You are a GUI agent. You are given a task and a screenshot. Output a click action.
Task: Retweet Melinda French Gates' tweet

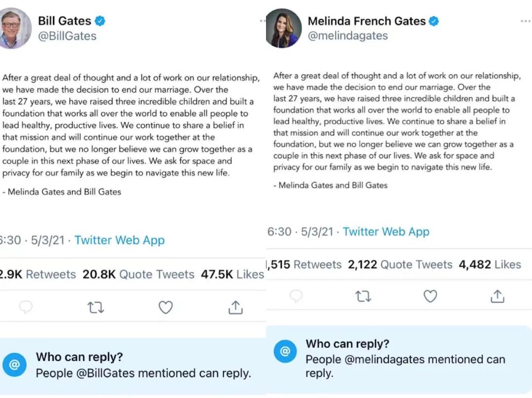363,296
